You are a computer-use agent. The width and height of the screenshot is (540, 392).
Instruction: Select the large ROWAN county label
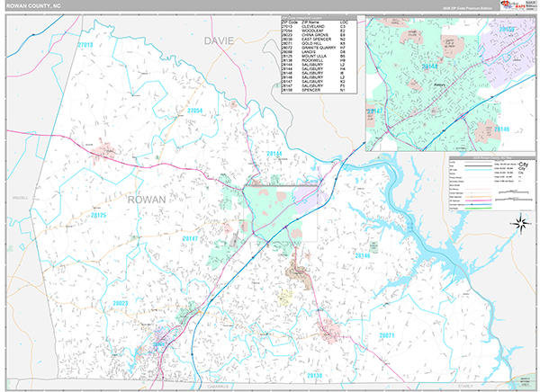coord(147,200)
